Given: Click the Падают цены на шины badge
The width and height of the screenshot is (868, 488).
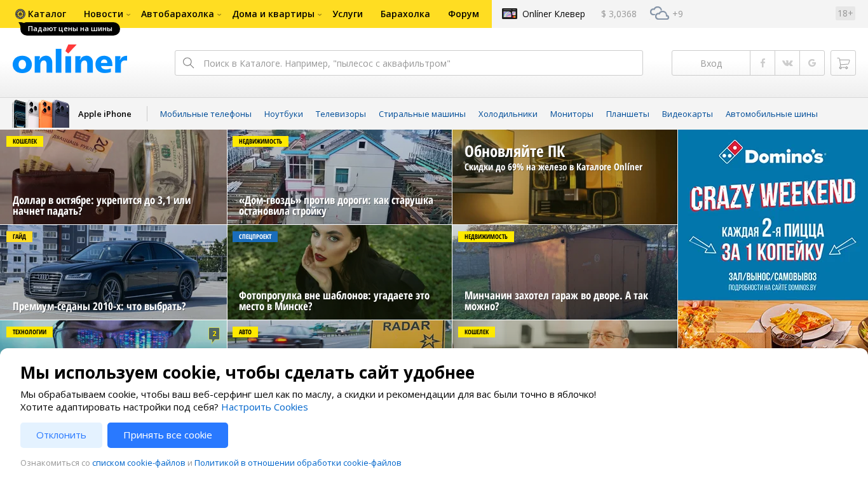Looking at the screenshot, I should [x=70, y=29].
